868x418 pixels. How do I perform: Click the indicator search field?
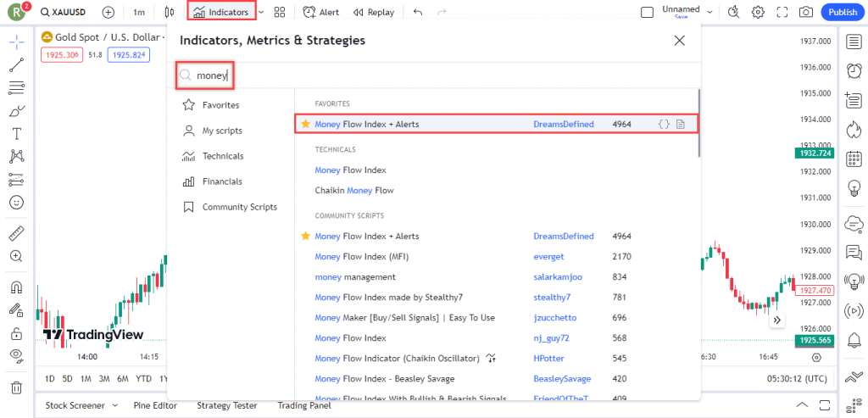click(x=435, y=75)
